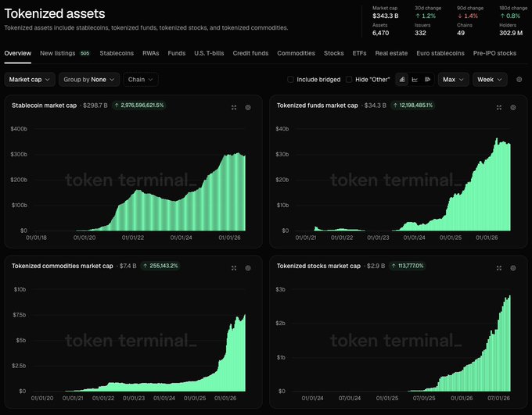
Task: Open the RWAs tab
Action: click(x=151, y=53)
